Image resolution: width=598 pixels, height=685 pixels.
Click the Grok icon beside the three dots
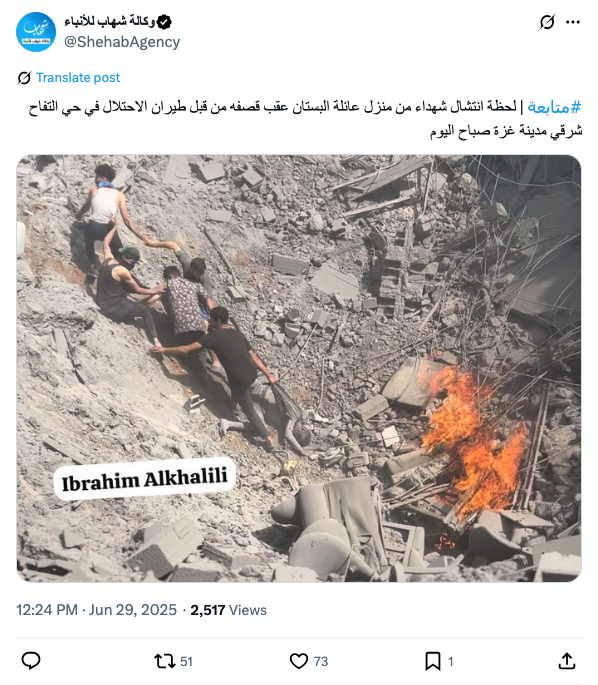point(547,22)
